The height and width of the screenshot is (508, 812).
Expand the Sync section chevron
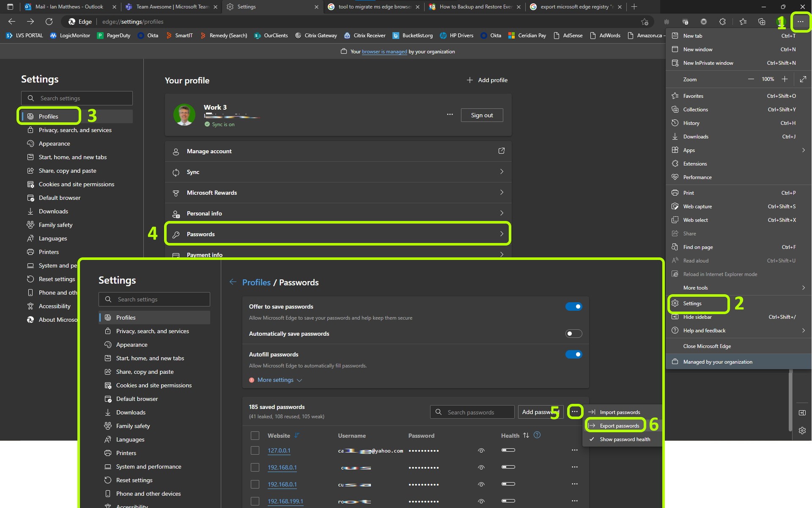coord(502,172)
